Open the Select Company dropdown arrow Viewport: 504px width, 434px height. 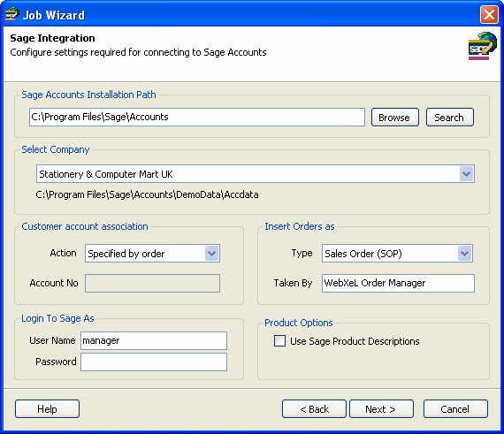click(466, 174)
